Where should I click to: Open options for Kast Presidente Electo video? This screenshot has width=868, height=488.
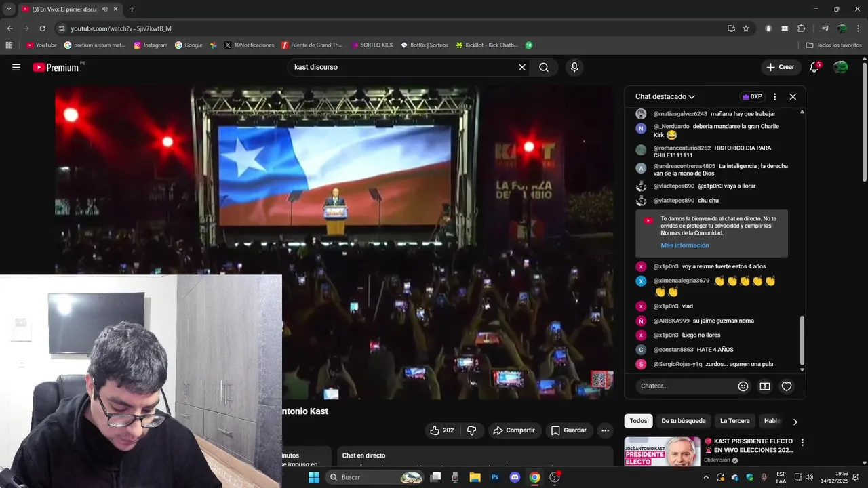tap(802, 442)
